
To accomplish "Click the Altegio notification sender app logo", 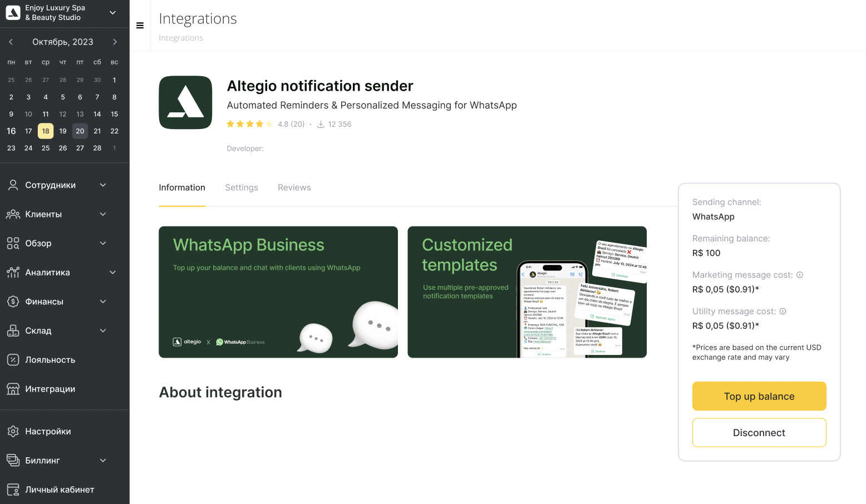I will pos(185,102).
